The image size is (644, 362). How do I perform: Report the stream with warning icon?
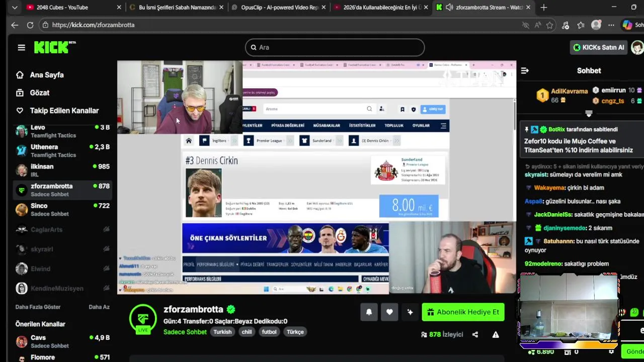point(496,334)
